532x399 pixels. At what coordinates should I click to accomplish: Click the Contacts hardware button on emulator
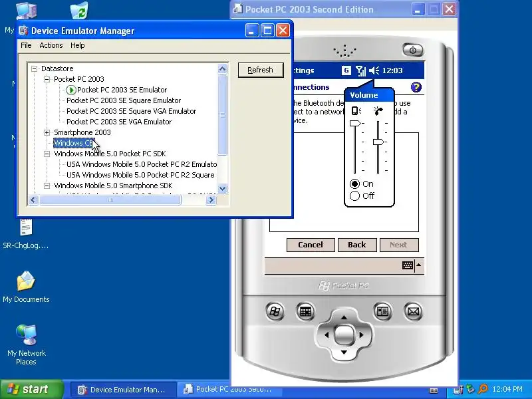[x=382, y=311]
